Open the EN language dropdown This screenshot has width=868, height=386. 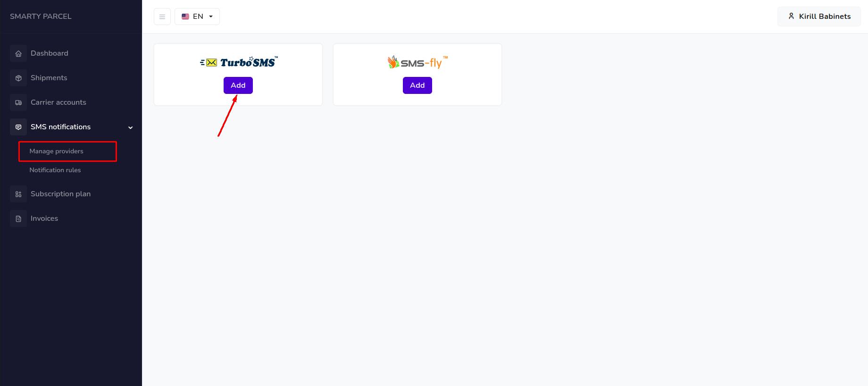(x=197, y=17)
